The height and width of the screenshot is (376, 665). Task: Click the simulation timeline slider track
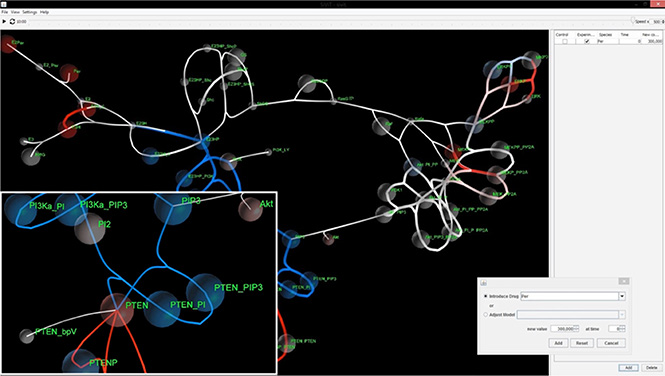point(329,21)
